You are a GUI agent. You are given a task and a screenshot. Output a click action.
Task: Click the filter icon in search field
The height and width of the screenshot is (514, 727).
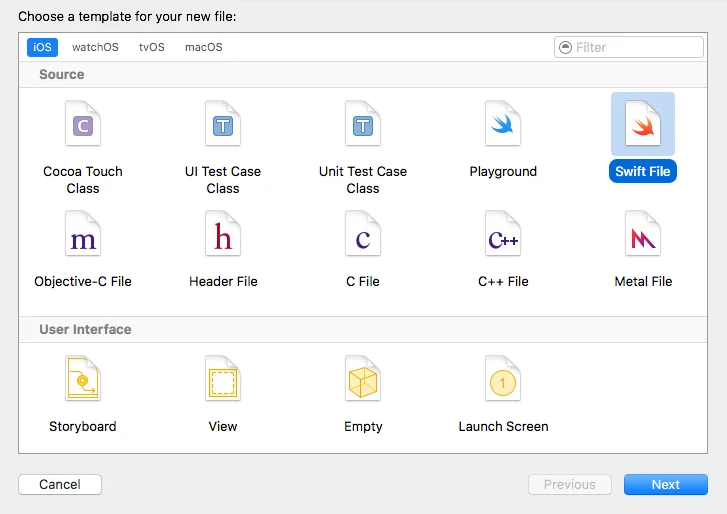[x=566, y=47]
